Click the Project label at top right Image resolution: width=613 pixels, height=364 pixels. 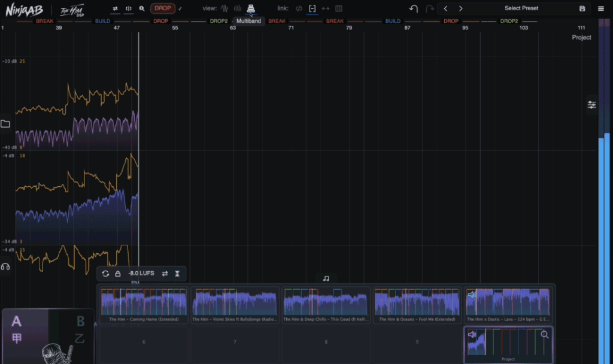click(x=581, y=38)
